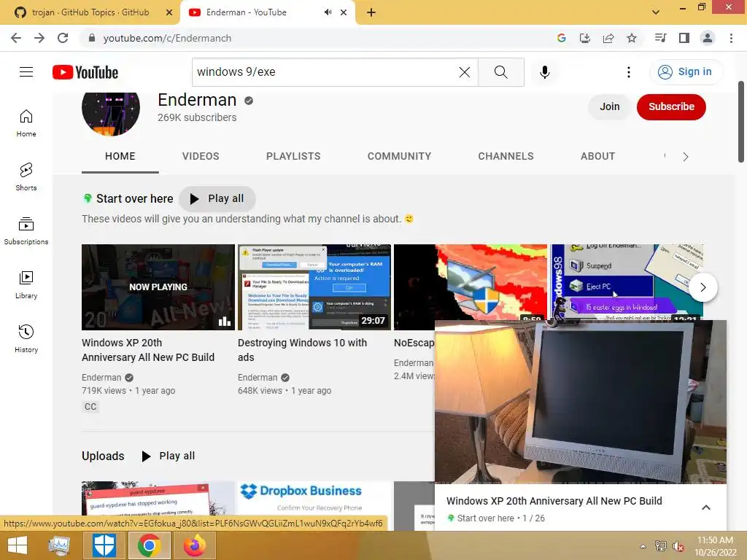This screenshot has width=747, height=560.
Task: Click the Join button
Action: click(610, 106)
